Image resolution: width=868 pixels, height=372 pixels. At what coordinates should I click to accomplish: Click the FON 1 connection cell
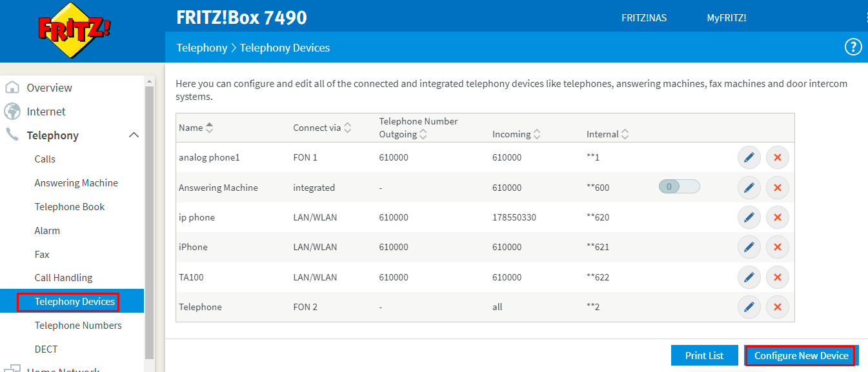coord(305,157)
